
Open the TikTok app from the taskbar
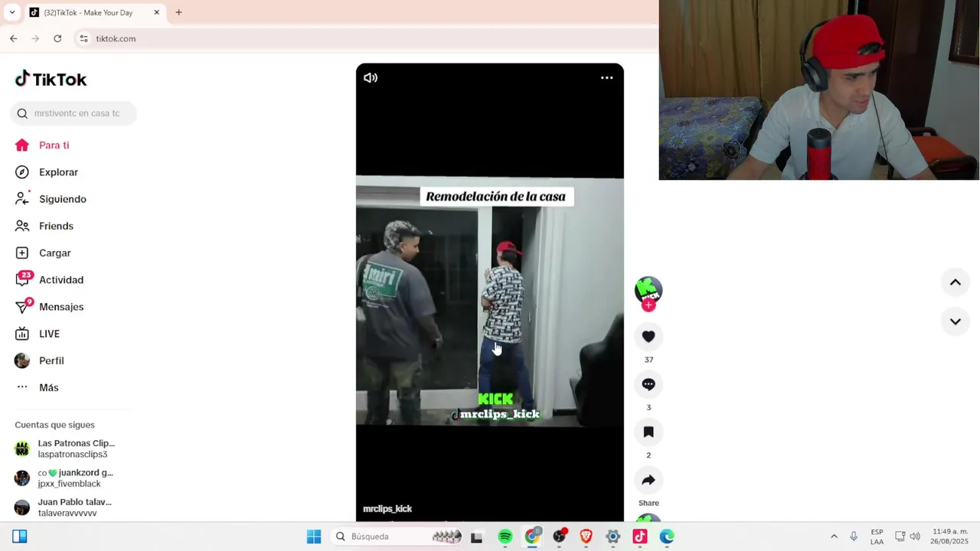point(640,536)
